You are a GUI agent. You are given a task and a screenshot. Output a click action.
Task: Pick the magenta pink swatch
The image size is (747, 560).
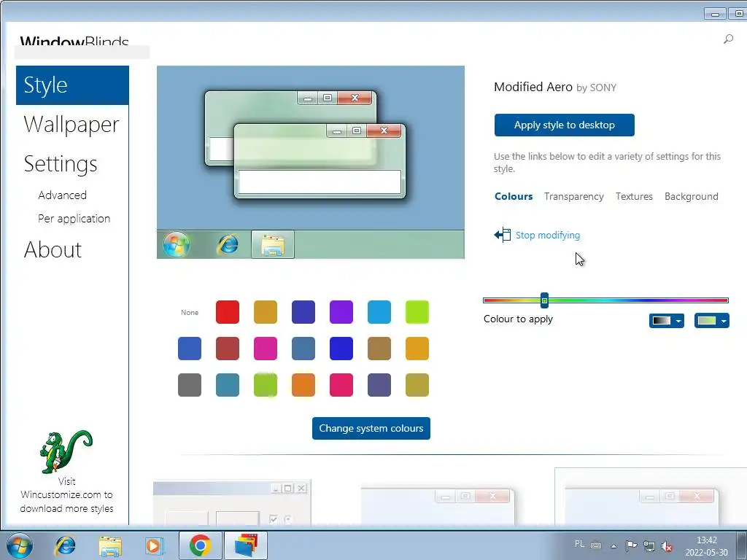coord(266,348)
